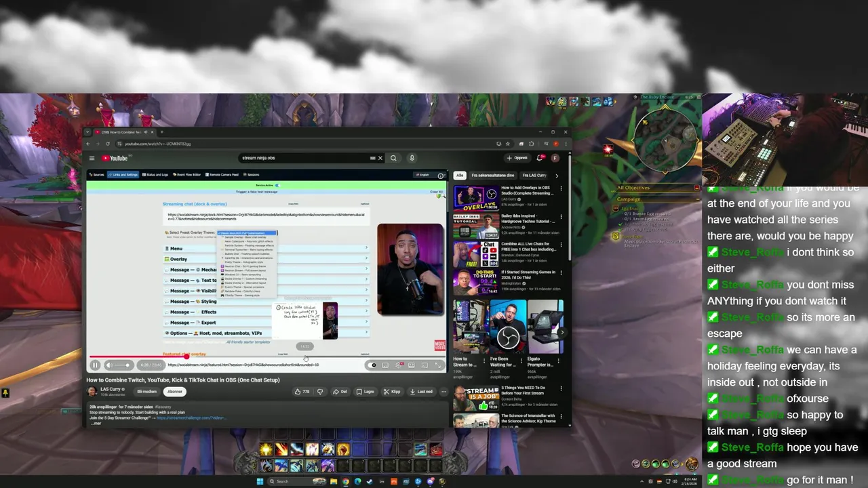This screenshot has width=868, height=488.
Task: Click the 'Bli medlem' button
Action: (x=147, y=391)
